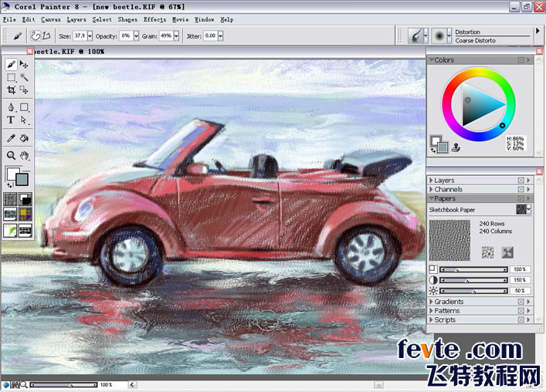This screenshot has width=546, height=392.
Task: Enable straight line strokes mode
Action: click(x=46, y=35)
